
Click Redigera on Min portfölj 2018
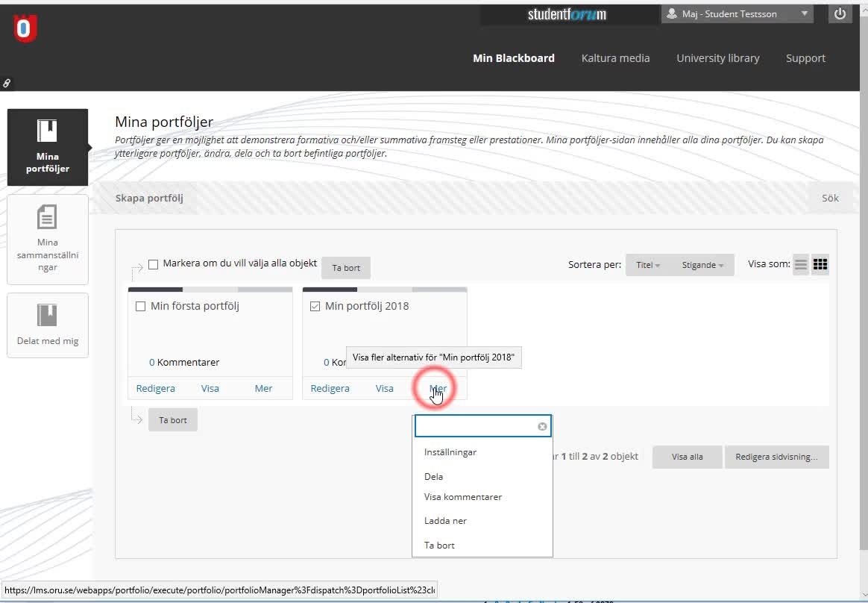pyautogui.click(x=330, y=389)
